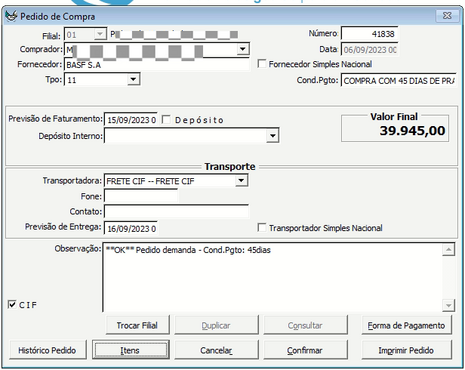Screen dimensions: 465x370
Task: Toggle the Depósito checkbox
Action: pyautogui.click(x=166, y=119)
